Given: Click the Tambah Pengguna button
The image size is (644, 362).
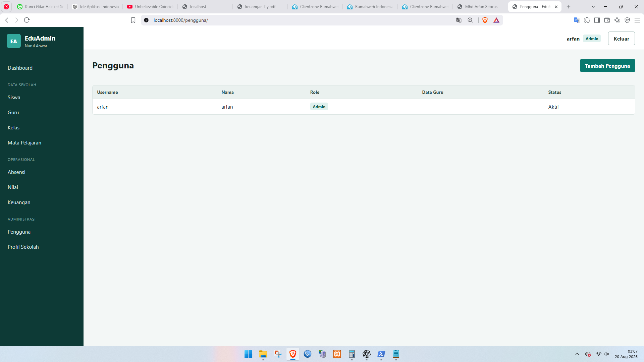Looking at the screenshot, I should pyautogui.click(x=607, y=66).
